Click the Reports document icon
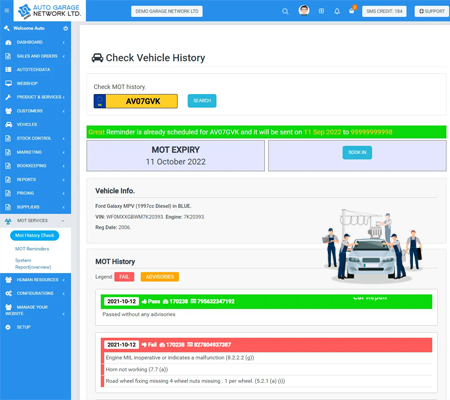Screen dimensions: 450x400 tap(8, 179)
